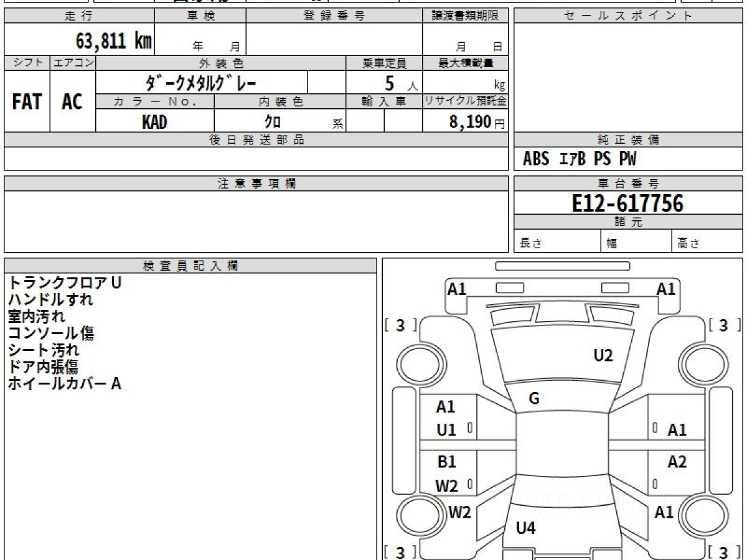This screenshot has height=560, width=747.
Task: Select inspector note ハンドルすれ
Action: [50, 299]
